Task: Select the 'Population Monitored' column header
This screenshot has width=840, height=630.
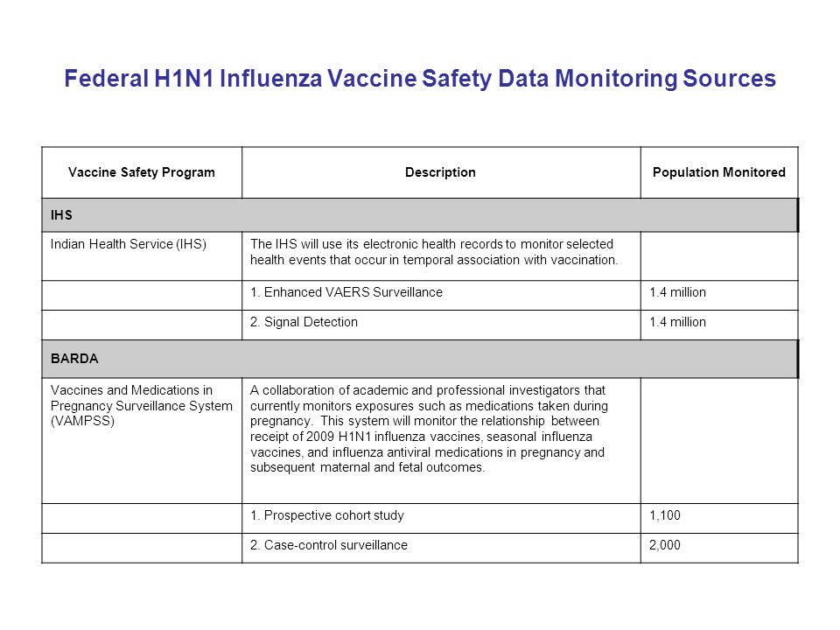Action: point(719,172)
